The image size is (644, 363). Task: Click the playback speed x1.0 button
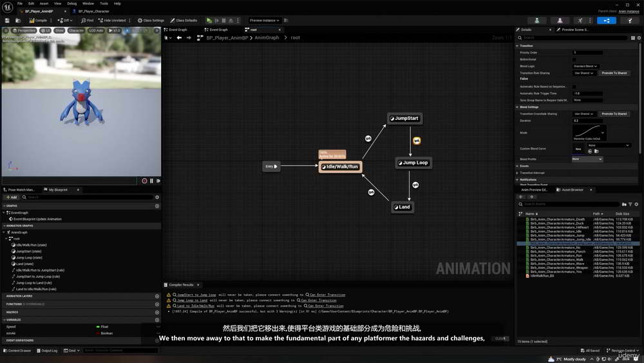pyautogui.click(x=115, y=30)
